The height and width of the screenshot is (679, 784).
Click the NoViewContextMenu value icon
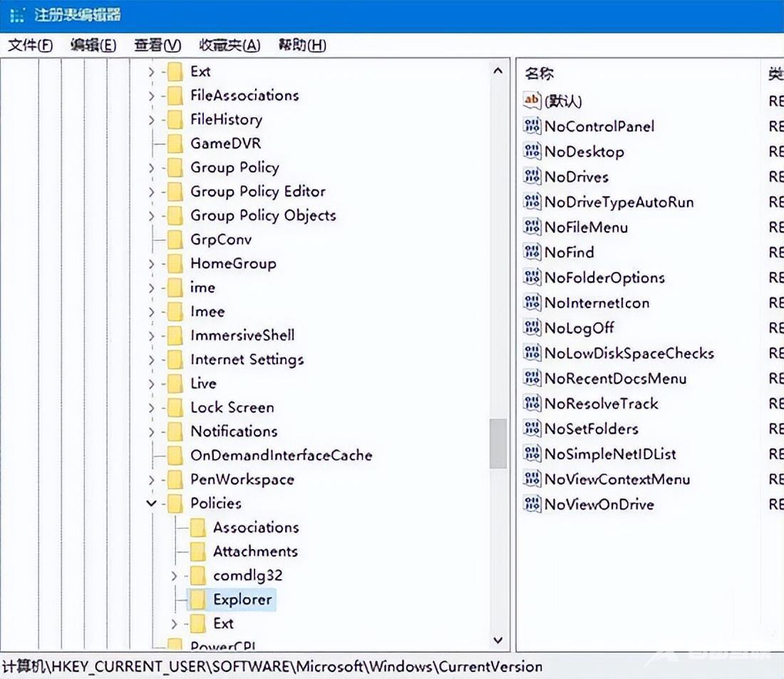tap(532, 479)
